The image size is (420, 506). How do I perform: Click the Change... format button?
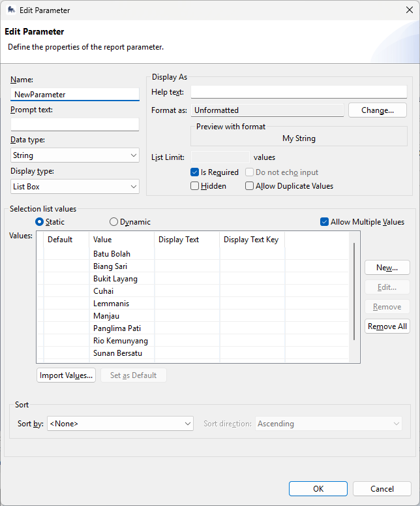[x=377, y=110]
